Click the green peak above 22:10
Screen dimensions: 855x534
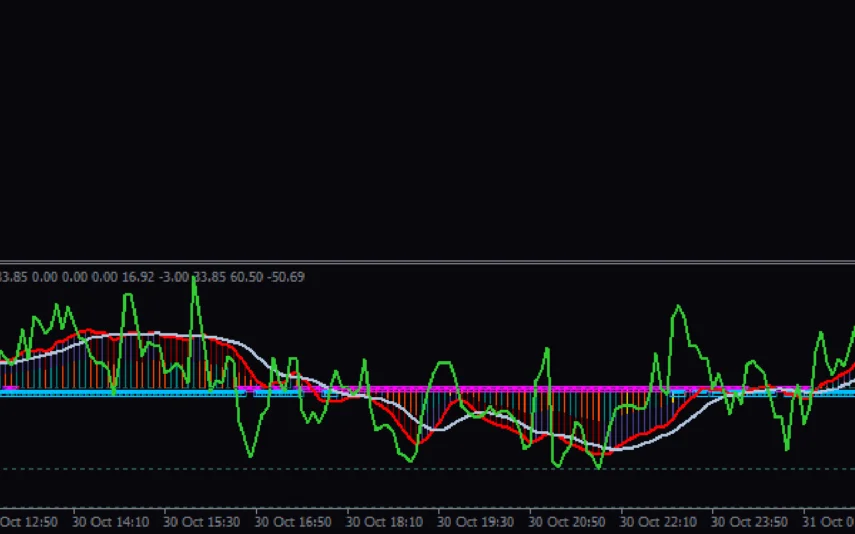[x=679, y=306]
